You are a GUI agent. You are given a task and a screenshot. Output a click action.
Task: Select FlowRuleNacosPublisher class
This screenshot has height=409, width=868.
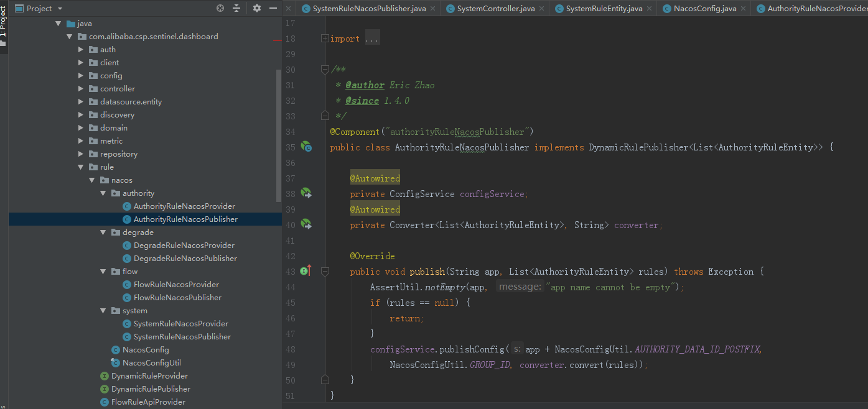click(x=177, y=298)
